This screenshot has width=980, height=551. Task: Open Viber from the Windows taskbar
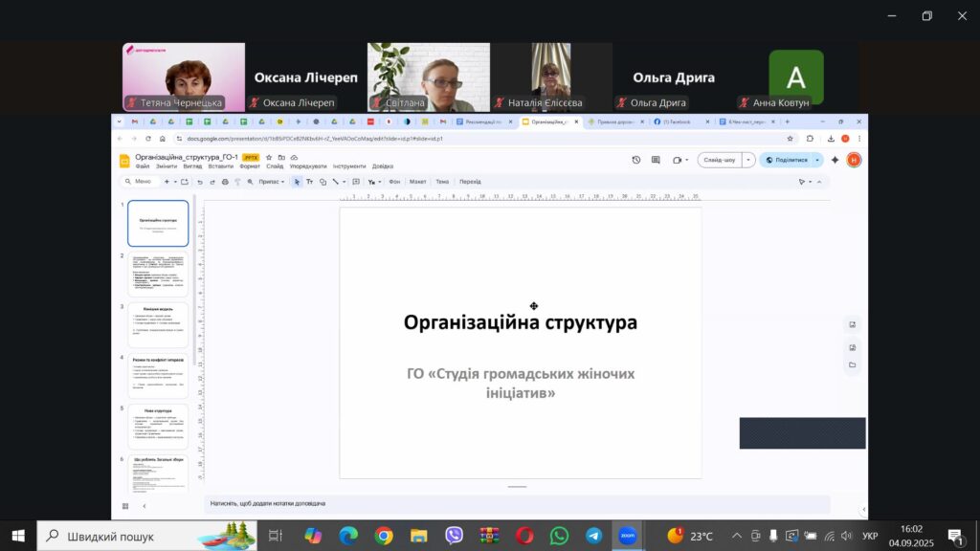click(x=454, y=536)
